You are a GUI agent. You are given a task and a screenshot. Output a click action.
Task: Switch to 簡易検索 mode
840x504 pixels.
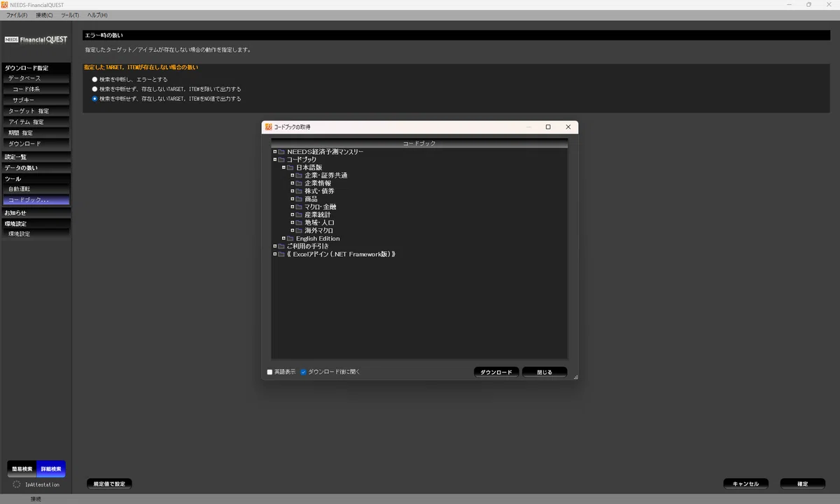coord(22,469)
